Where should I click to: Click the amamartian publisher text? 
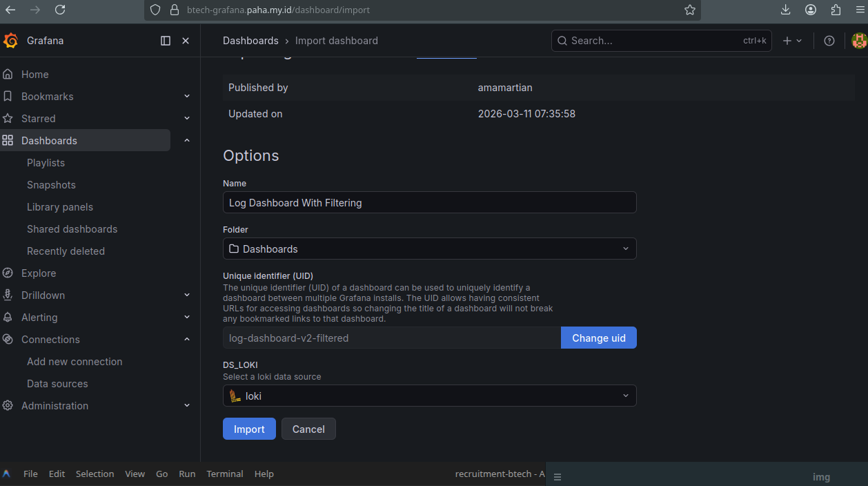(505, 88)
